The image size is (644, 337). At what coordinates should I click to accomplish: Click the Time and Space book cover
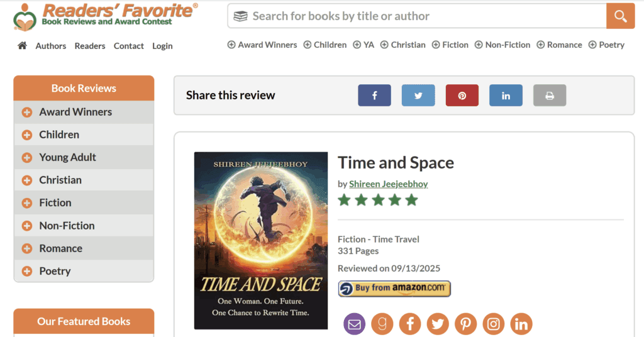pyautogui.click(x=261, y=241)
